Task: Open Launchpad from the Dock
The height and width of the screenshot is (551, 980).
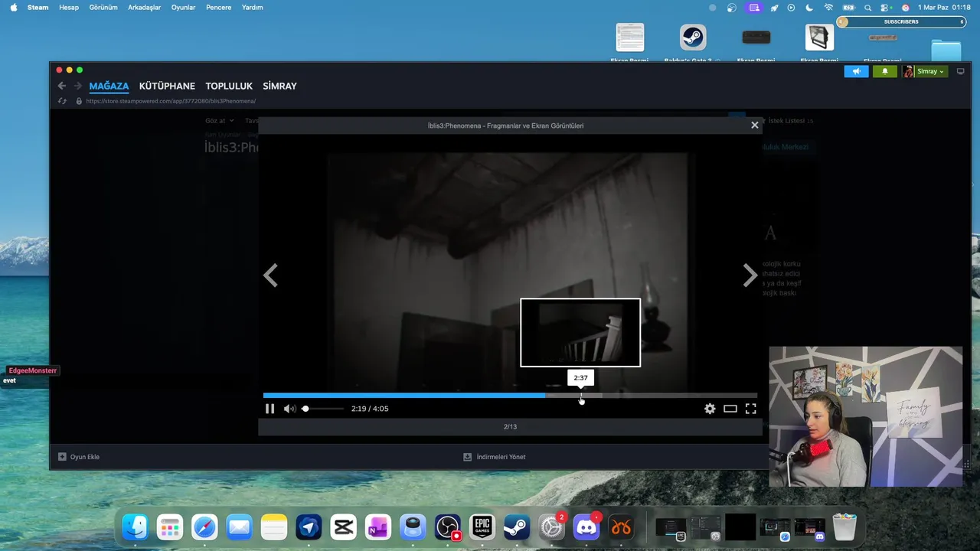Action: click(x=170, y=527)
